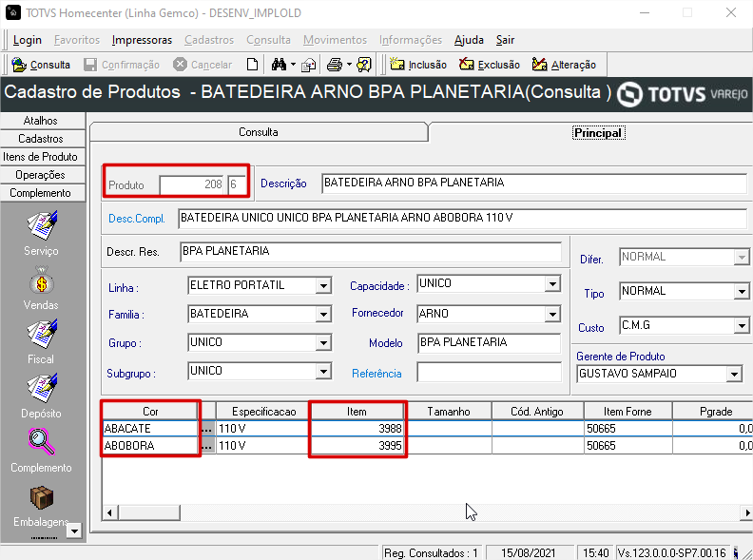The height and width of the screenshot is (560, 753).
Task: Click the Item Forne column header
Action: 627,412
